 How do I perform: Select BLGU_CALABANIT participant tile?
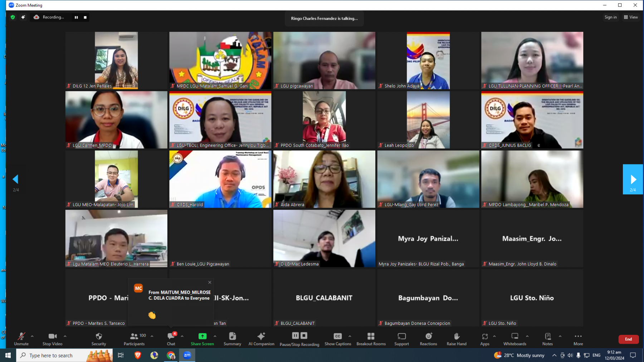coord(324,298)
